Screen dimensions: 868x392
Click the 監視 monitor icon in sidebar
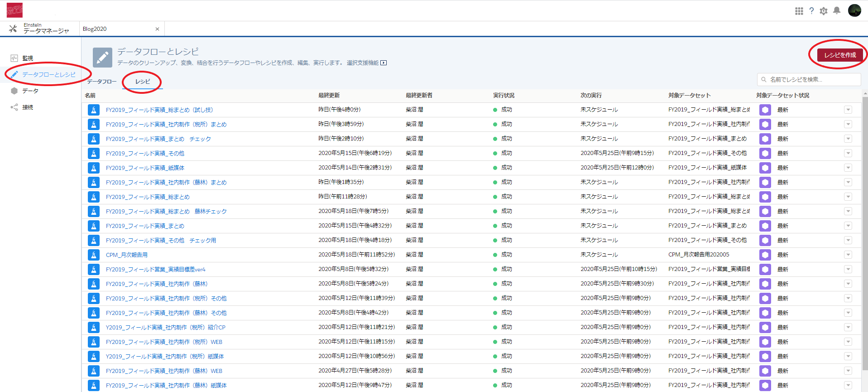coord(14,58)
